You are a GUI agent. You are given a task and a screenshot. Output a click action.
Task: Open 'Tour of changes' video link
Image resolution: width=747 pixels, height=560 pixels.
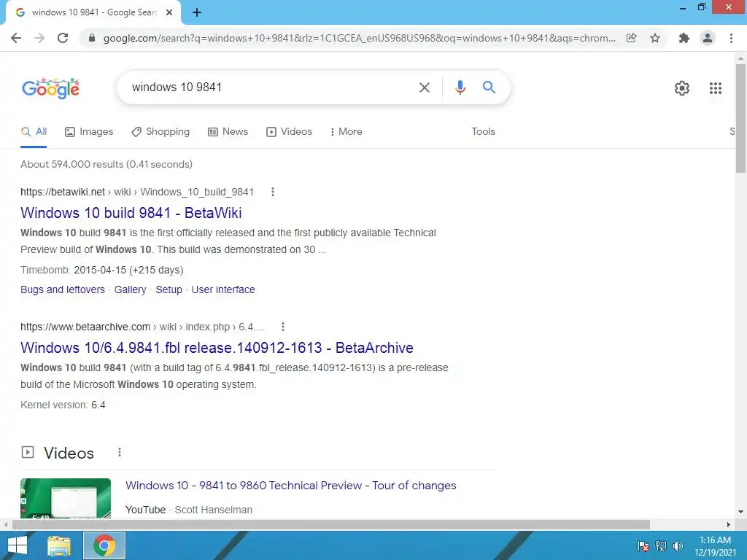[x=290, y=485]
